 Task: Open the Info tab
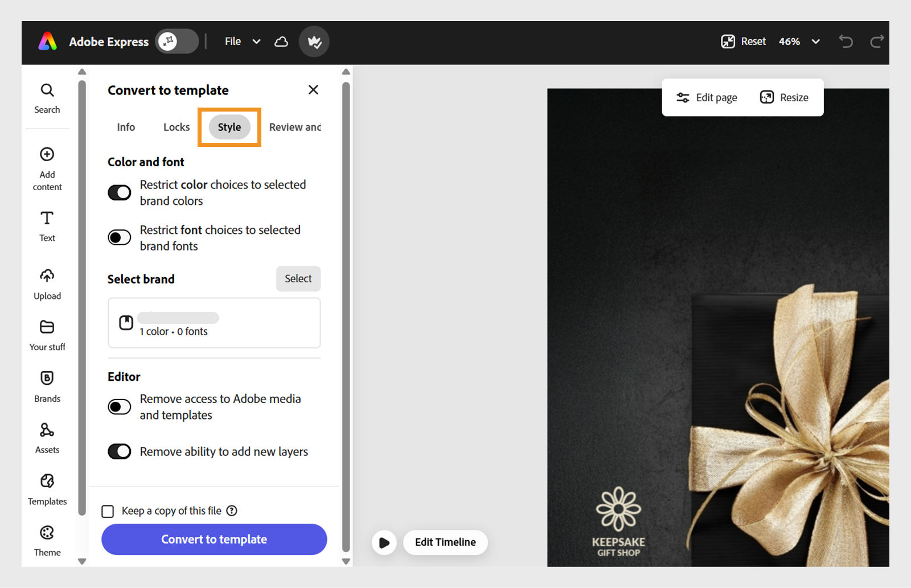pyautogui.click(x=125, y=127)
